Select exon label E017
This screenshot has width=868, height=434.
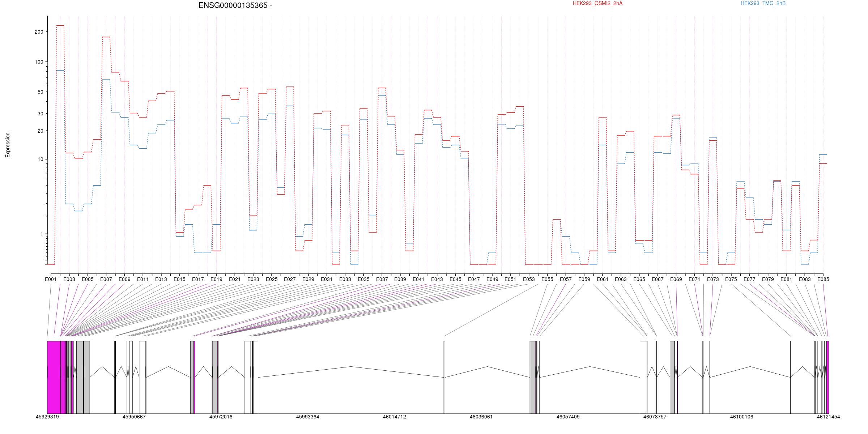pyautogui.click(x=198, y=279)
